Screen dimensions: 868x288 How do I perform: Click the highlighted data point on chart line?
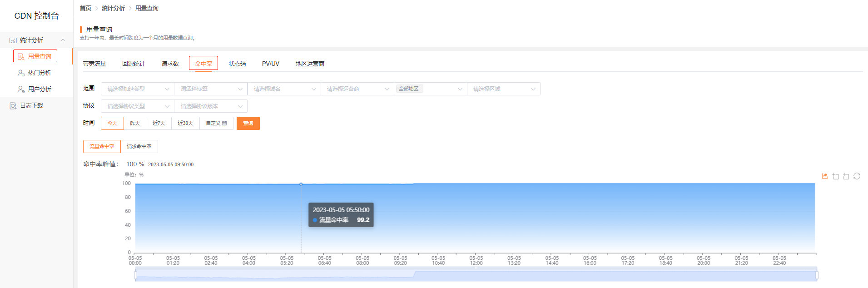click(301, 184)
